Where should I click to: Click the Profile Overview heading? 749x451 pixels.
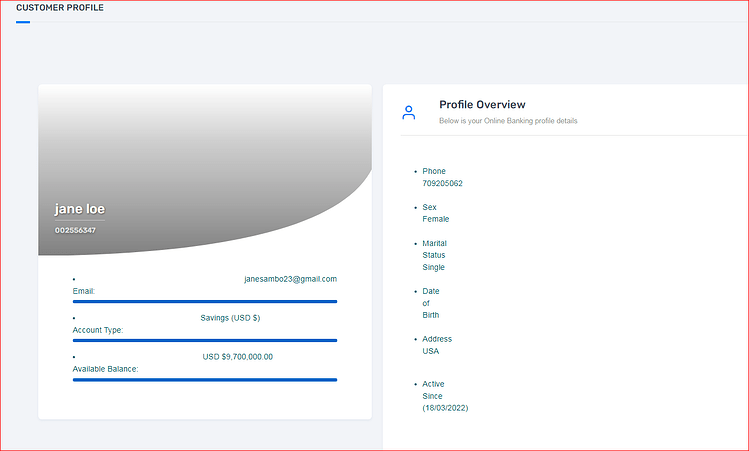[482, 105]
